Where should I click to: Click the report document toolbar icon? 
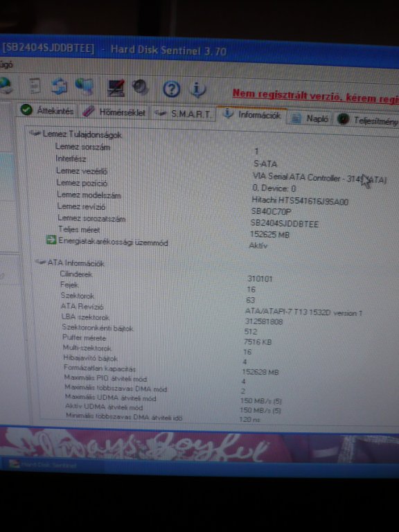pyautogui.click(x=35, y=86)
